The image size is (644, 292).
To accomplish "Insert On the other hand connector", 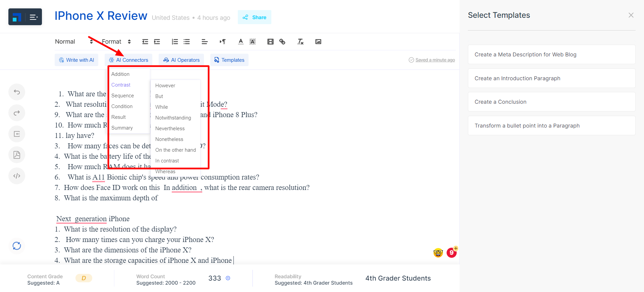I will point(175,150).
